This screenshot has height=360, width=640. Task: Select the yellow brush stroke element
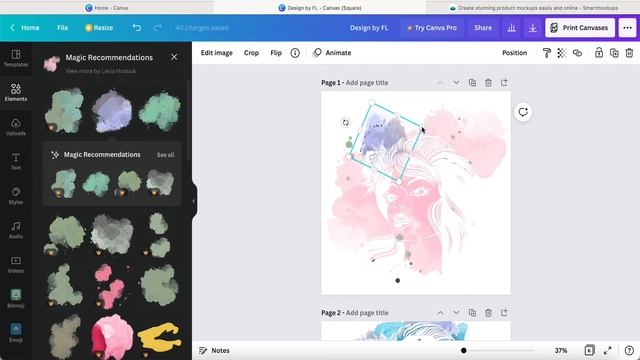tap(160, 337)
